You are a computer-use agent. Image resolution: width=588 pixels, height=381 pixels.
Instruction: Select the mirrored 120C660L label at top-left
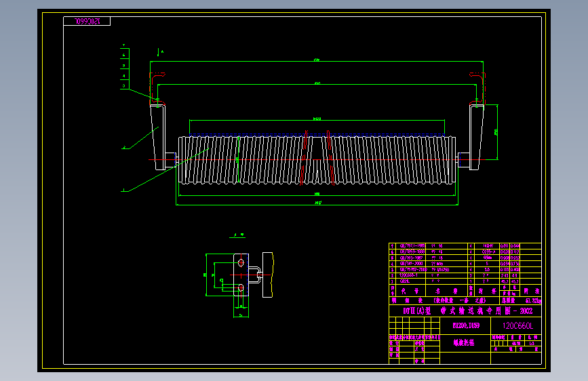[x=87, y=22]
